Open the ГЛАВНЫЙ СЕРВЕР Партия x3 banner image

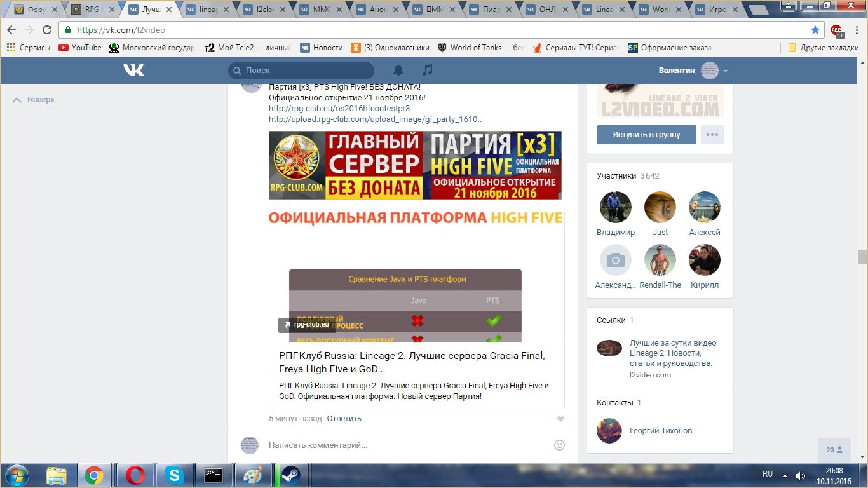tap(415, 165)
